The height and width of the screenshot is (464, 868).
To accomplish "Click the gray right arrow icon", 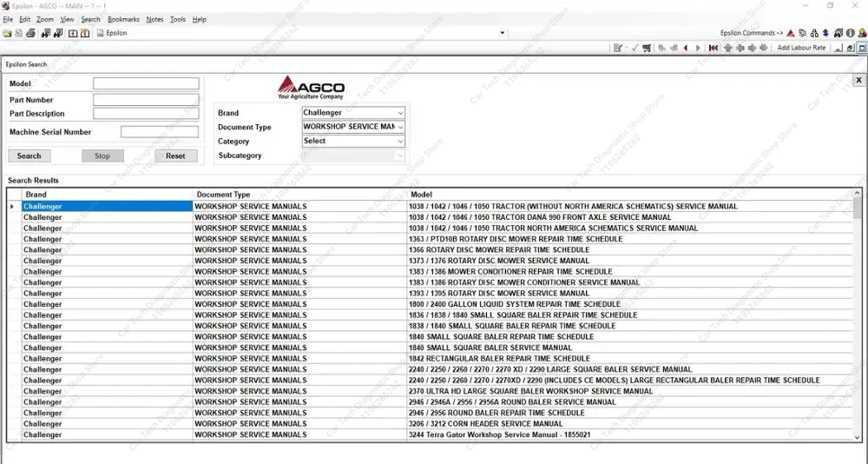I will pyautogui.click(x=752, y=49).
